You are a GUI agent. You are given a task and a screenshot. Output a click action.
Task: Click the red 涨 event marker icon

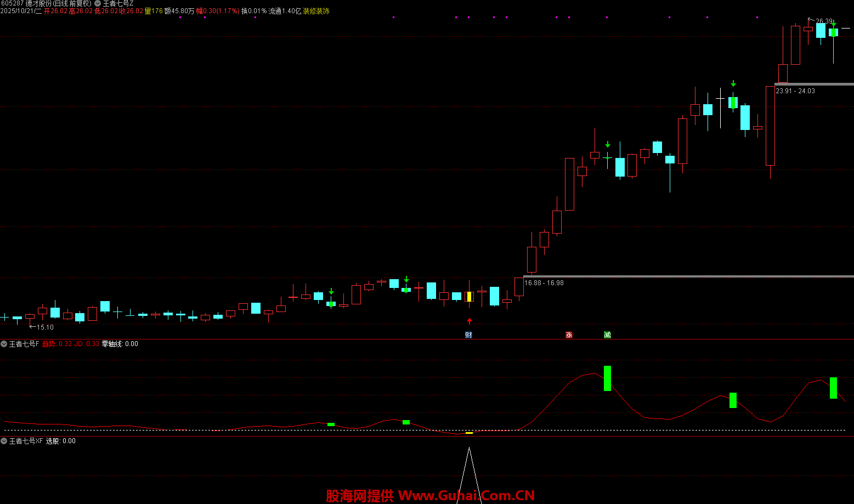tap(569, 335)
